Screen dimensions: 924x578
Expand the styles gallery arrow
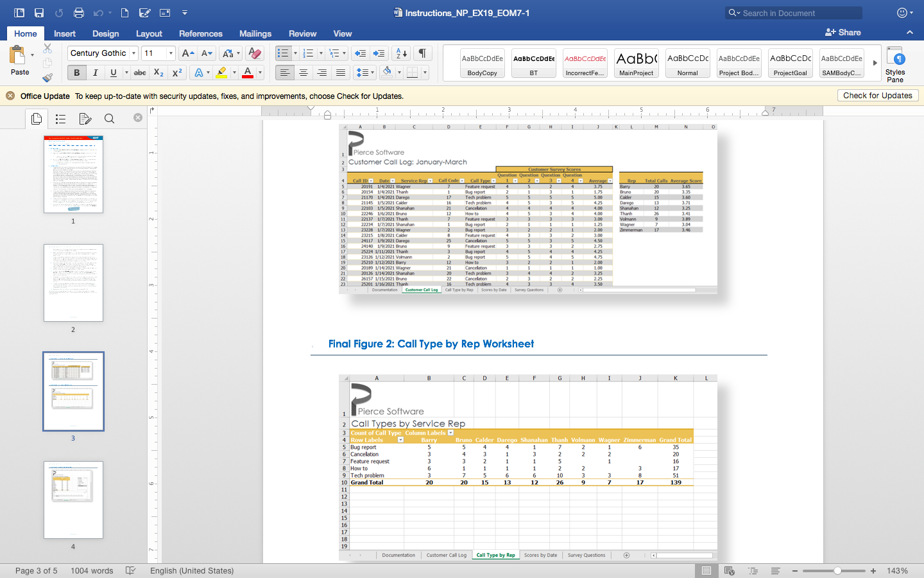[x=875, y=63]
